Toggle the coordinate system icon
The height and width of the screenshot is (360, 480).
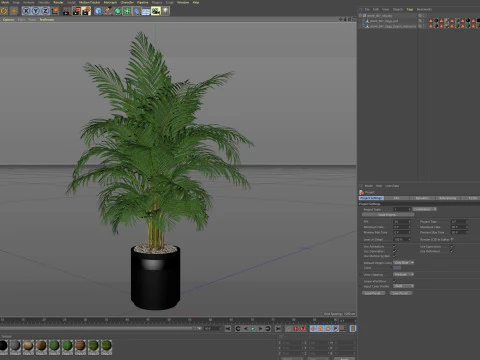pos(55,11)
